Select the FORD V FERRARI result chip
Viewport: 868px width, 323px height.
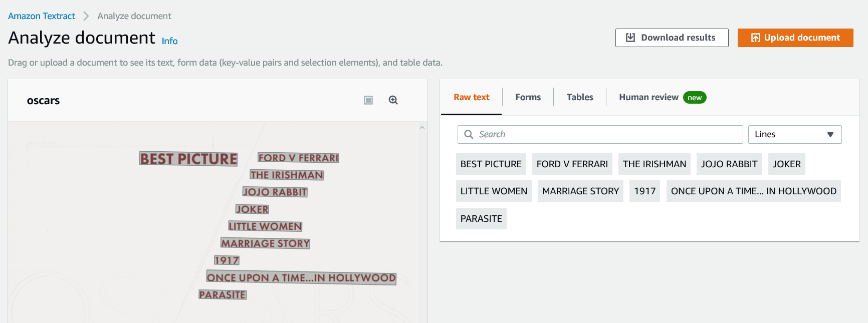pos(572,164)
